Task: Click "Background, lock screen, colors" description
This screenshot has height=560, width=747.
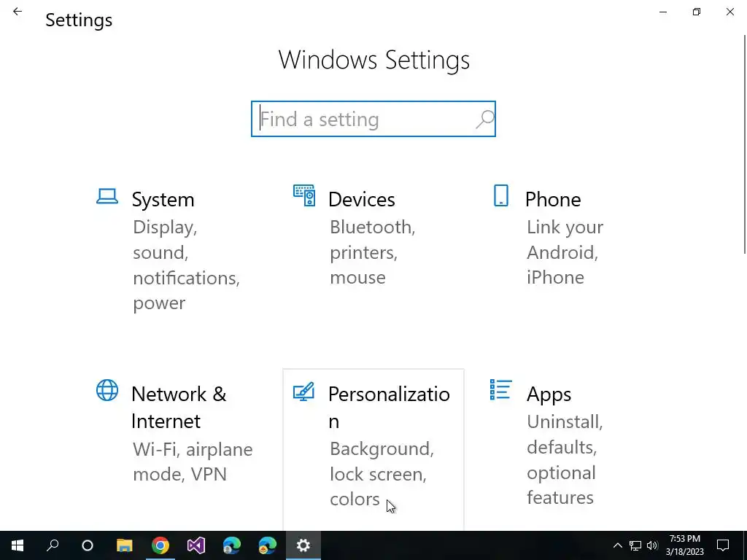Action: tap(382, 474)
